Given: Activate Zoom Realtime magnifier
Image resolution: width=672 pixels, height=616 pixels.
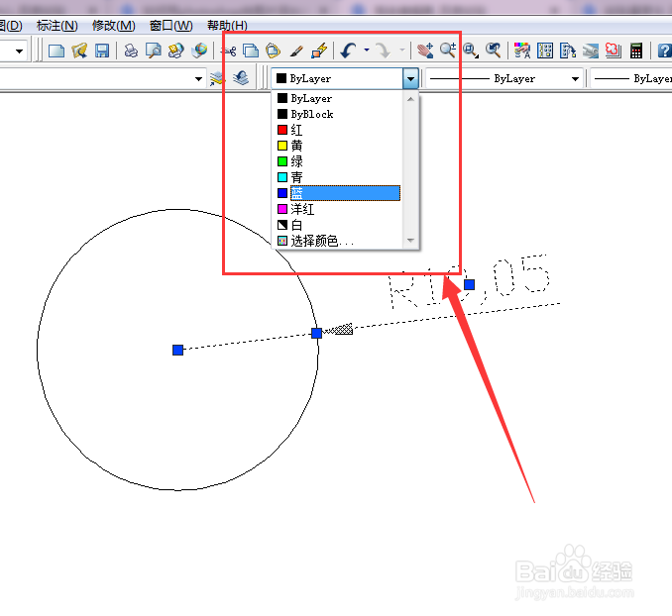Looking at the screenshot, I should click(448, 51).
